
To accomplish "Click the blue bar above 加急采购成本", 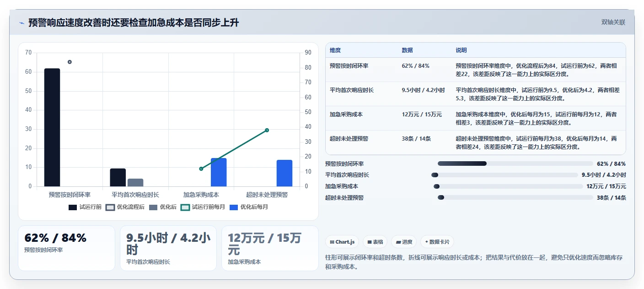I will point(219,172).
